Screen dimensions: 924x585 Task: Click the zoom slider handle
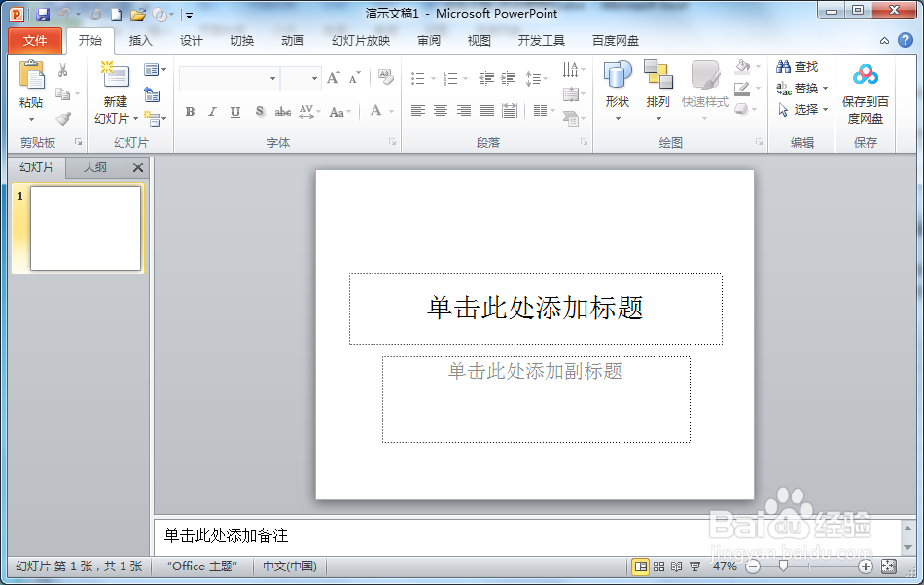(x=783, y=567)
